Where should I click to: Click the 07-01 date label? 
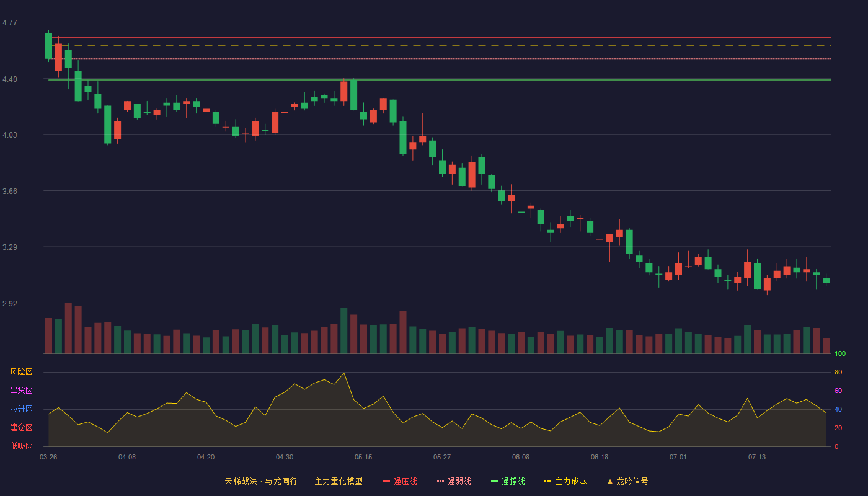(x=678, y=457)
